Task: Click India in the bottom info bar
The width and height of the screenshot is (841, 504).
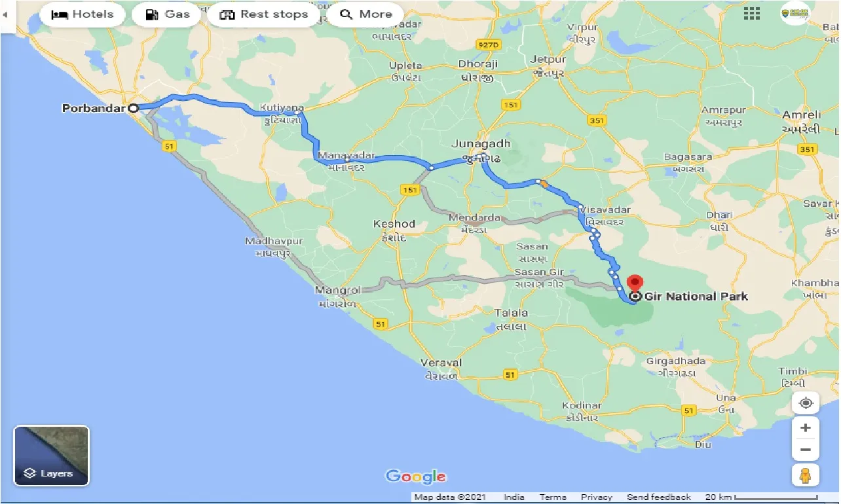Action: (514, 497)
